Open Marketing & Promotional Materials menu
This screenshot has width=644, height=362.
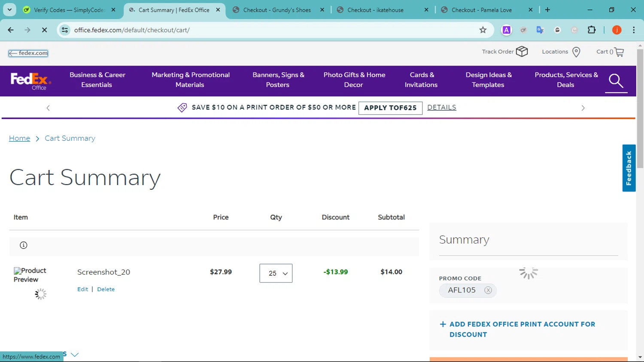tap(190, 80)
